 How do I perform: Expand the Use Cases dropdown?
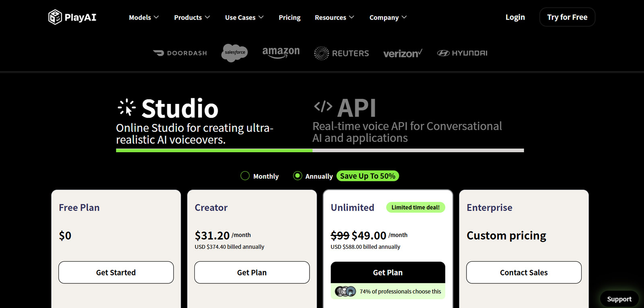coord(244,17)
